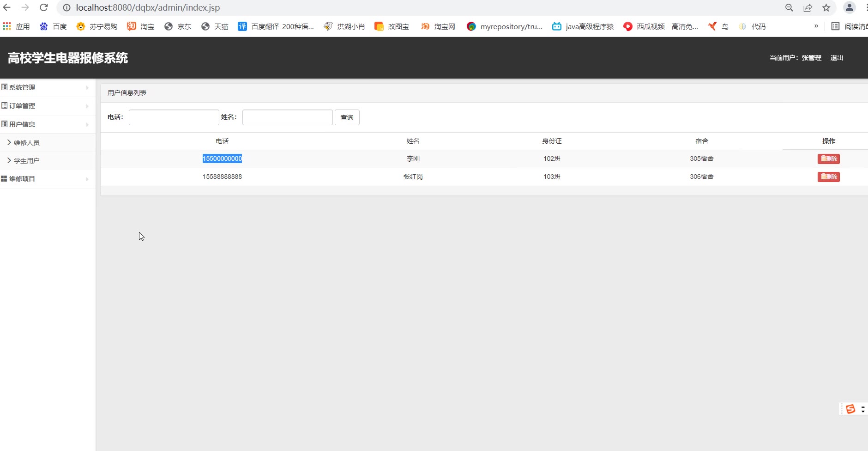Open the browser zoom magnifier icon
The height and width of the screenshot is (451, 868).
[789, 8]
